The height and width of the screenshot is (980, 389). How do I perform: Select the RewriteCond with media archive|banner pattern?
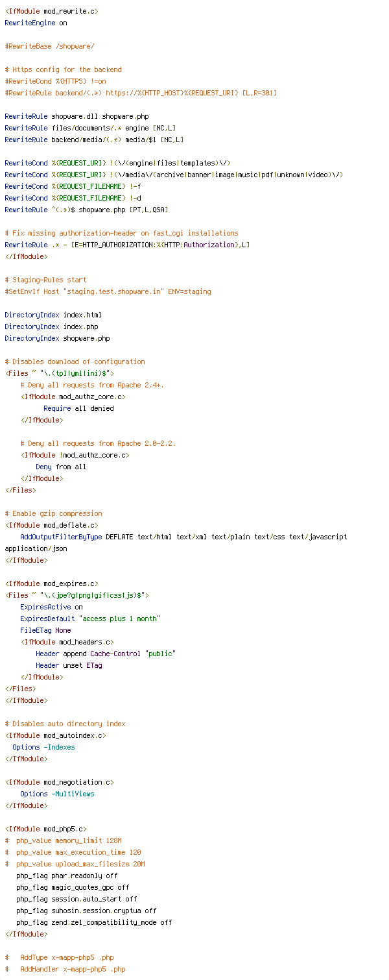pos(174,175)
